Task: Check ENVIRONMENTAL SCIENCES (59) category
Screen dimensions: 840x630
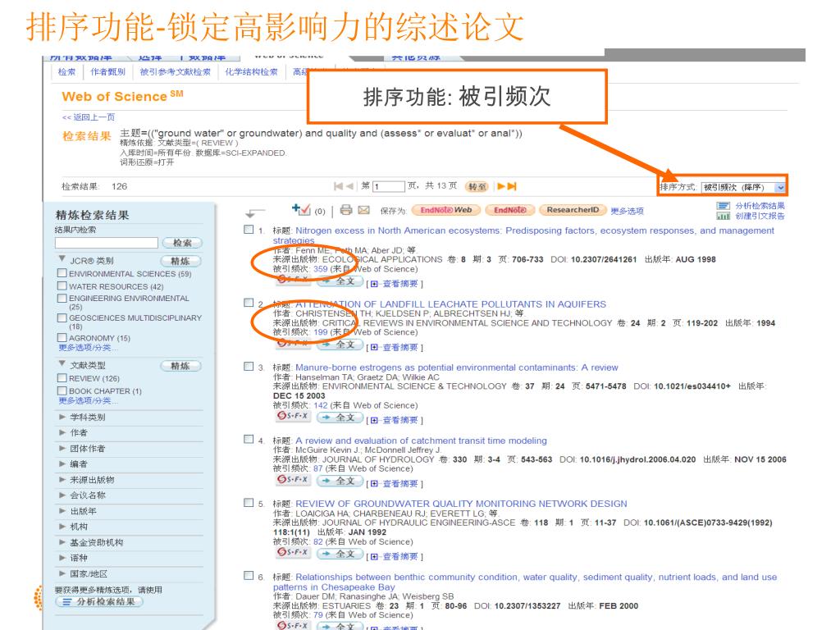Action: (62, 273)
